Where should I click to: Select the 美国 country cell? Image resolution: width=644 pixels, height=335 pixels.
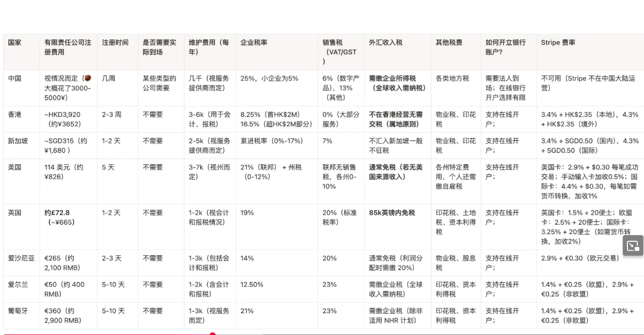tap(15, 167)
